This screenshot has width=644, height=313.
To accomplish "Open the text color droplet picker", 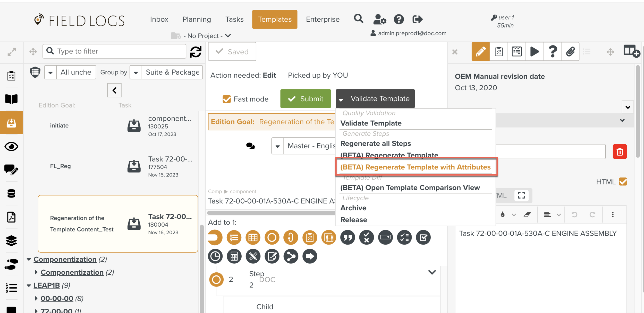I will [x=503, y=214].
